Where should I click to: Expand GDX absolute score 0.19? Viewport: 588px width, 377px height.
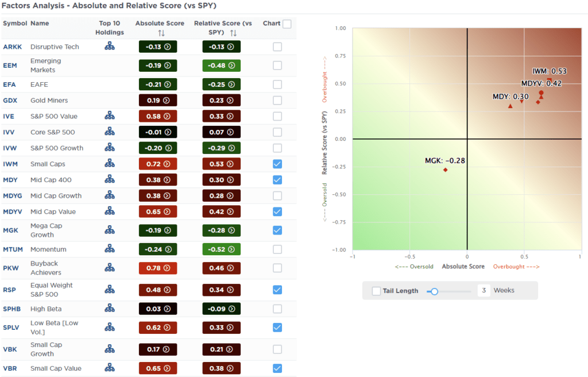[x=158, y=100]
